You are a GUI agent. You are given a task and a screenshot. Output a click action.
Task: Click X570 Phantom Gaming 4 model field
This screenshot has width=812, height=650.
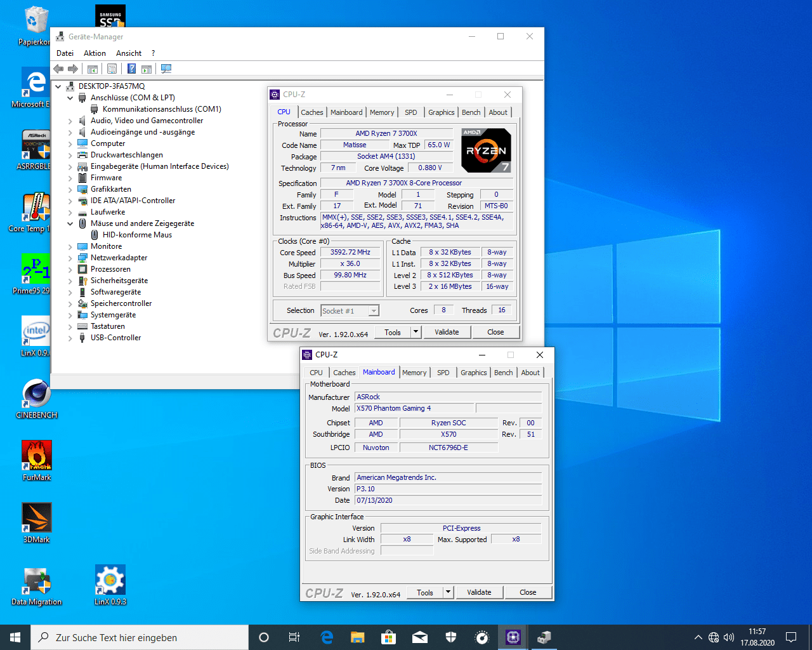click(x=414, y=408)
